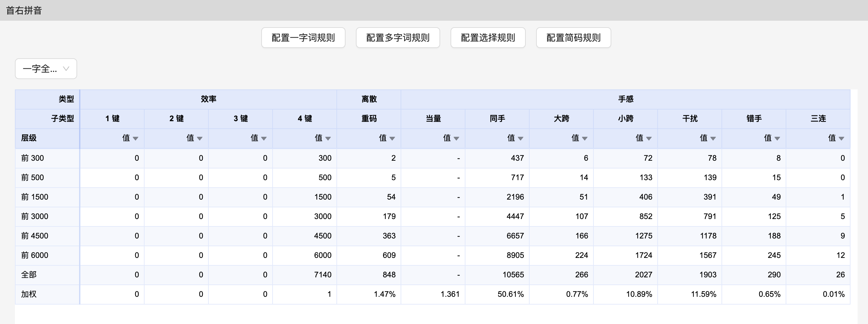
Task: Click sort dropdown arrow under 错手
Action: coord(777,138)
